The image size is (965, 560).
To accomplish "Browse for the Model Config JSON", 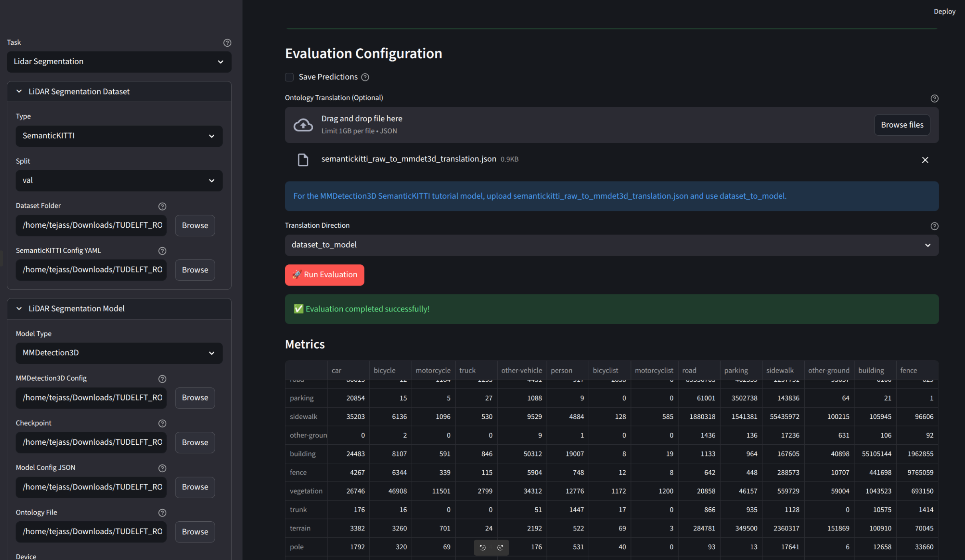I will tap(195, 487).
